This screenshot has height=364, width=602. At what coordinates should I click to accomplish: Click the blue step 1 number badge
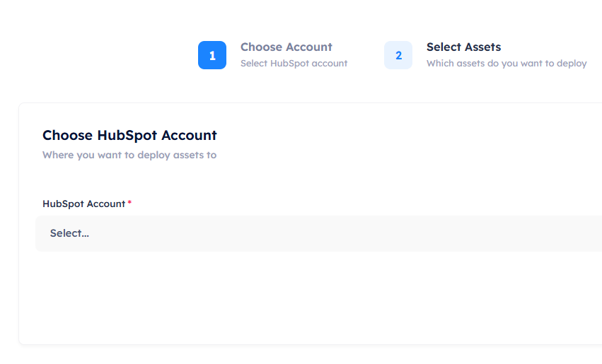click(212, 55)
